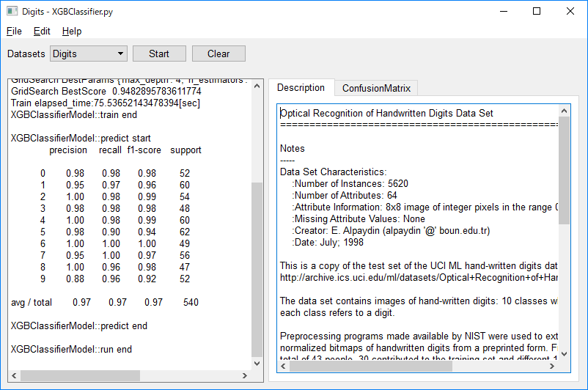Click the total support value 540
Screen dimensions: 588x390
(x=191, y=302)
